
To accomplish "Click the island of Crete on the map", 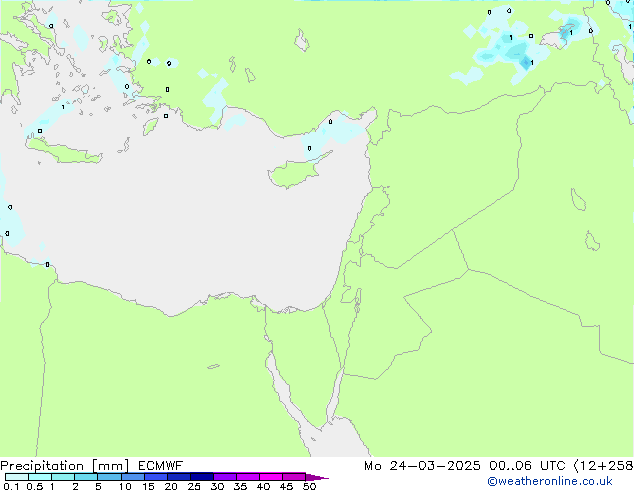I will 65,151.
